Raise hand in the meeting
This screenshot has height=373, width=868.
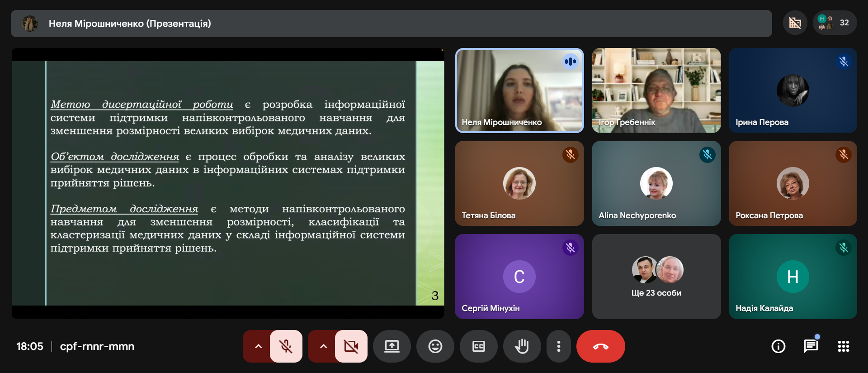coord(522,346)
